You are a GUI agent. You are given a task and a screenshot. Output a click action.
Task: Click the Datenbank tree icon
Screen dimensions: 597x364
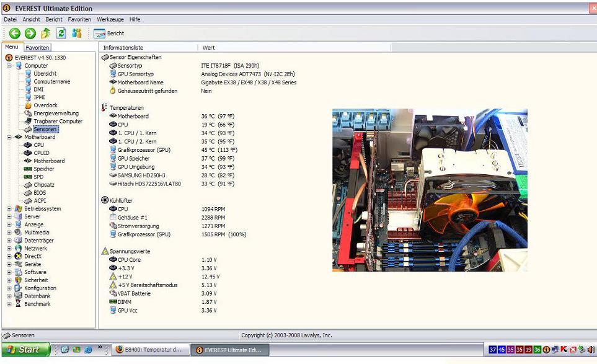click(18, 296)
